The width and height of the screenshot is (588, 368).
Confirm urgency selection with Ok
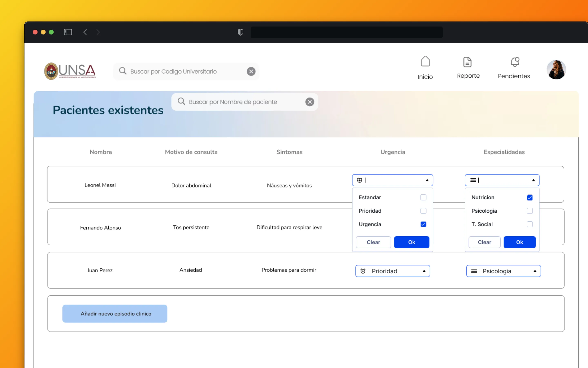[412, 242]
